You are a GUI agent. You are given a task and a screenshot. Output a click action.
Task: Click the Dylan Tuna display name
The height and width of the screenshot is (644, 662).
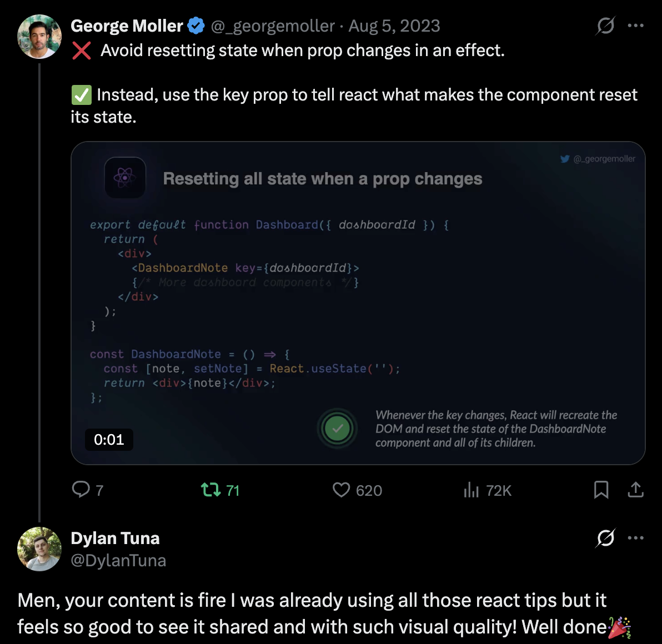pyautogui.click(x=115, y=538)
